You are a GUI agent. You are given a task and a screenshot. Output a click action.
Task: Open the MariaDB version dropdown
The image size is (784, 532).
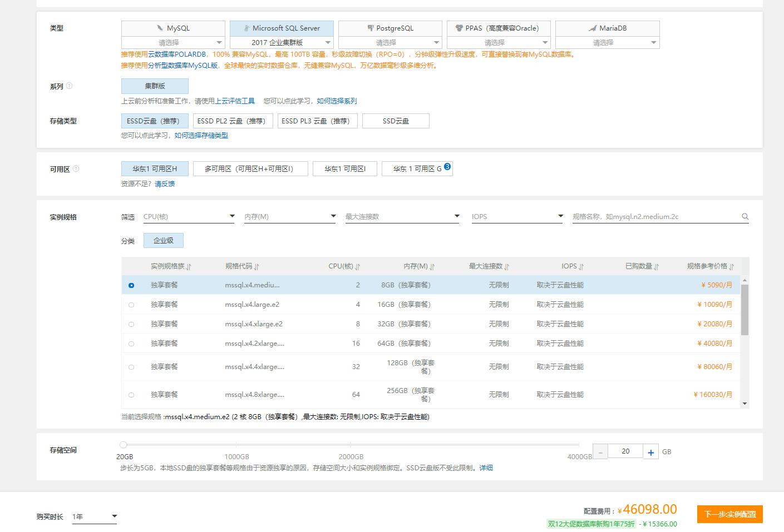[607, 42]
